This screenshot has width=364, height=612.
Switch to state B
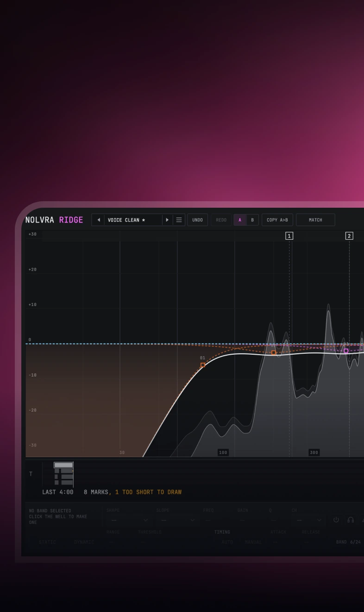pos(252,220)
